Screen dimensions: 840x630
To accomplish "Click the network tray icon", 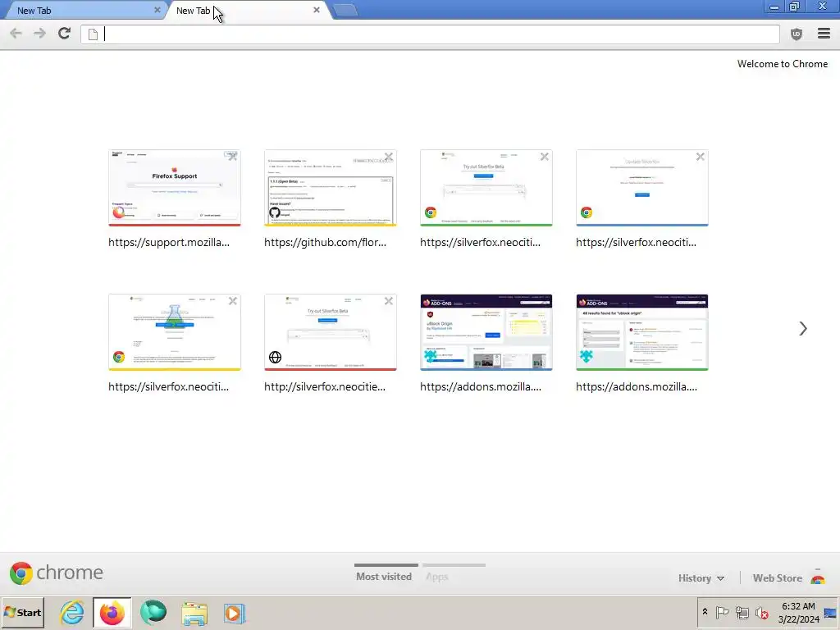I will [x=742, y=612].
